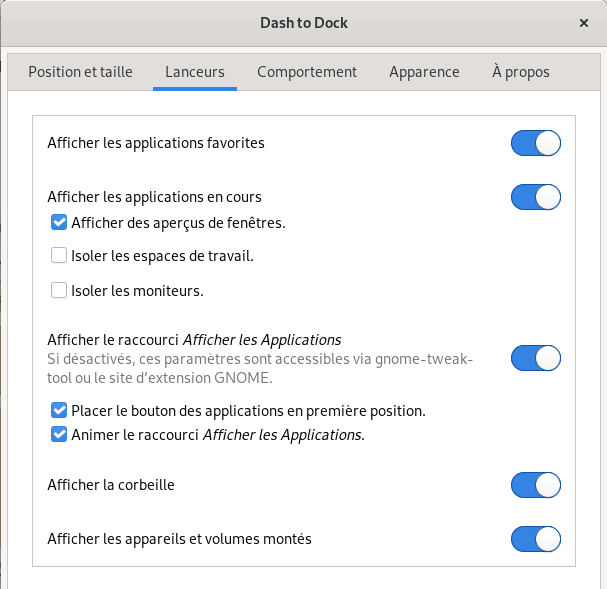This screenshot has width=607, height=589.
Task: Click the Afficher la corbeille label
Action: [x=111, y=485]
